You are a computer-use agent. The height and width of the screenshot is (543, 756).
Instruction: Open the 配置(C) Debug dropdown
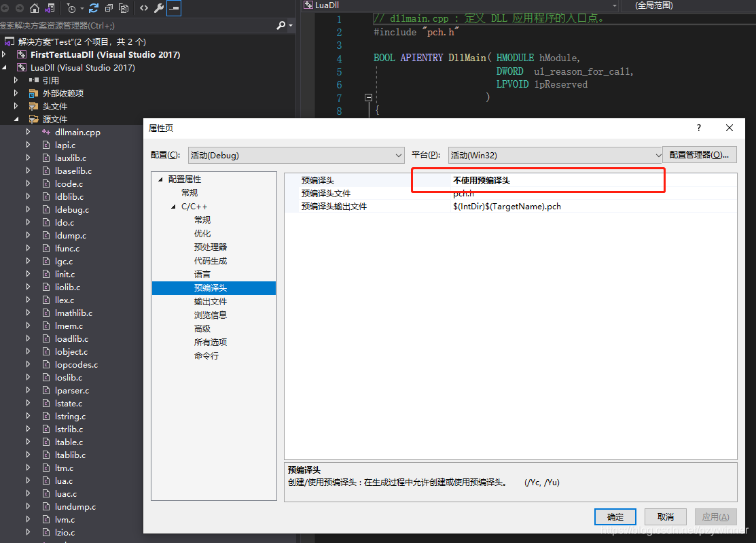point(397,155)
